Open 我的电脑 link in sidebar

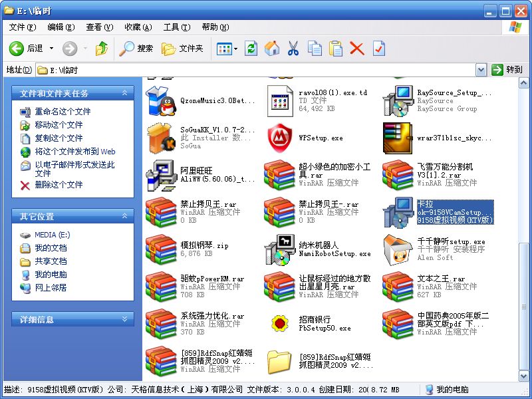pos(51,275)
